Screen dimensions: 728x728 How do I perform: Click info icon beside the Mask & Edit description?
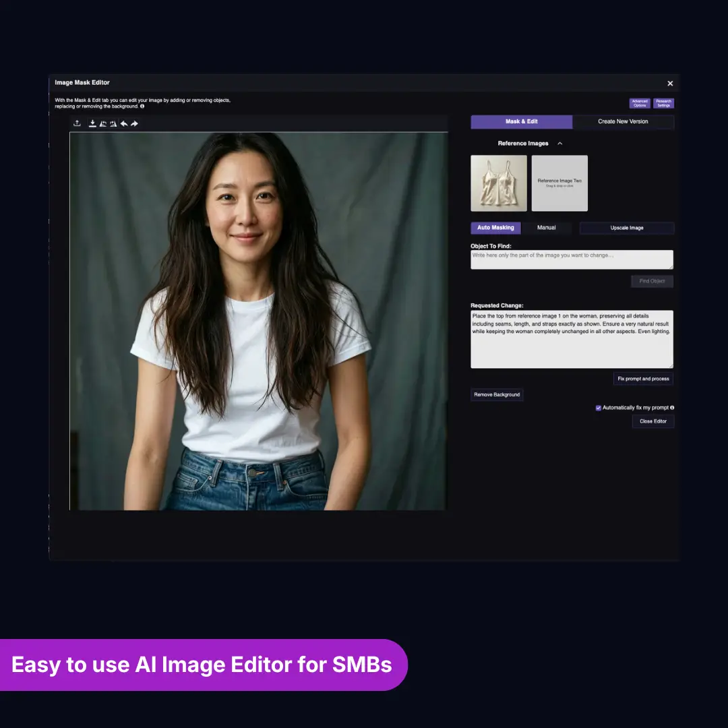click(142, 107)
